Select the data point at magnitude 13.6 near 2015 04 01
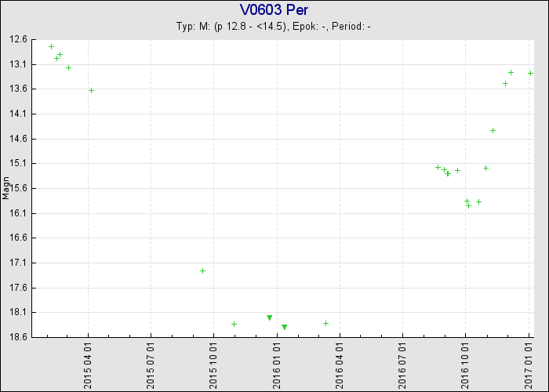Viewport: 549px width, 392px height. pos(91,91)
